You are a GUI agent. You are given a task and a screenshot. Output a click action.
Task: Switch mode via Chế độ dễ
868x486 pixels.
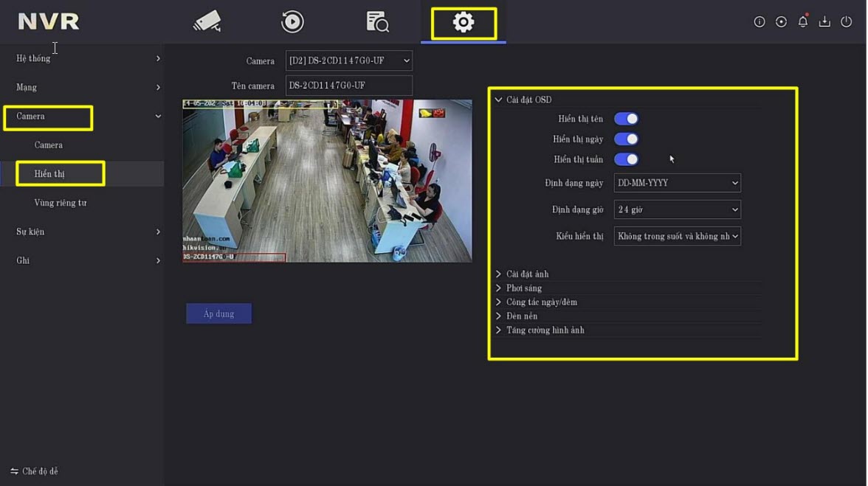tap(34, 471)
